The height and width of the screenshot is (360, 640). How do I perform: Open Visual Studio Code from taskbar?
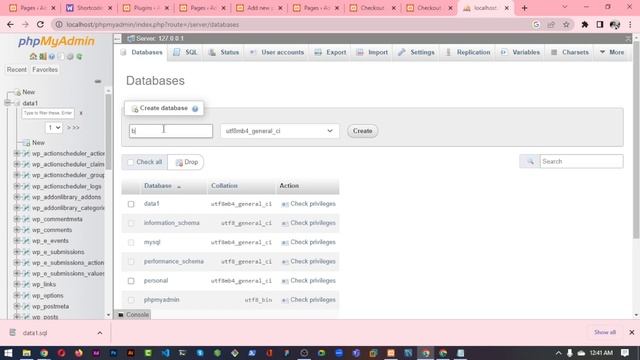click(165, 353)
